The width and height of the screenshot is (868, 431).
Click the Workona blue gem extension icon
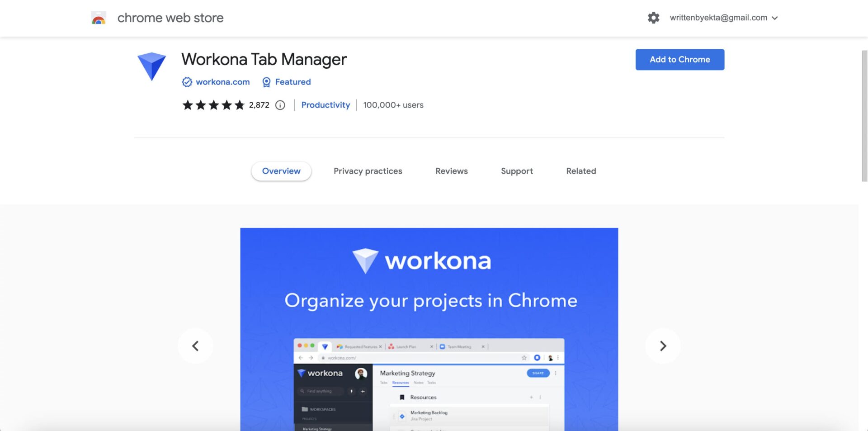tap(151, 66)
